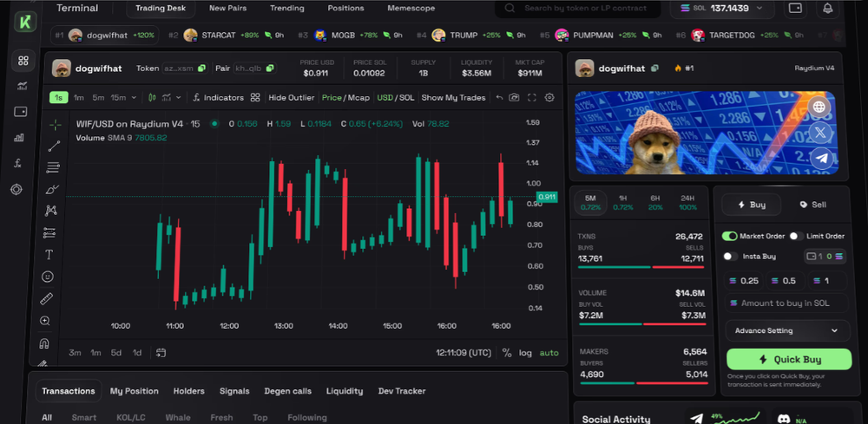Toggle the Limit Order switch

(797, 236)
